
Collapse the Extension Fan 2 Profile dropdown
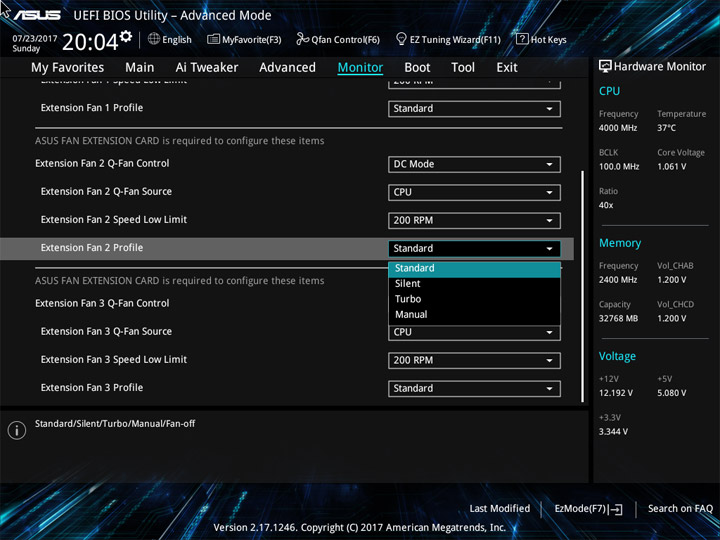[474, 248]
